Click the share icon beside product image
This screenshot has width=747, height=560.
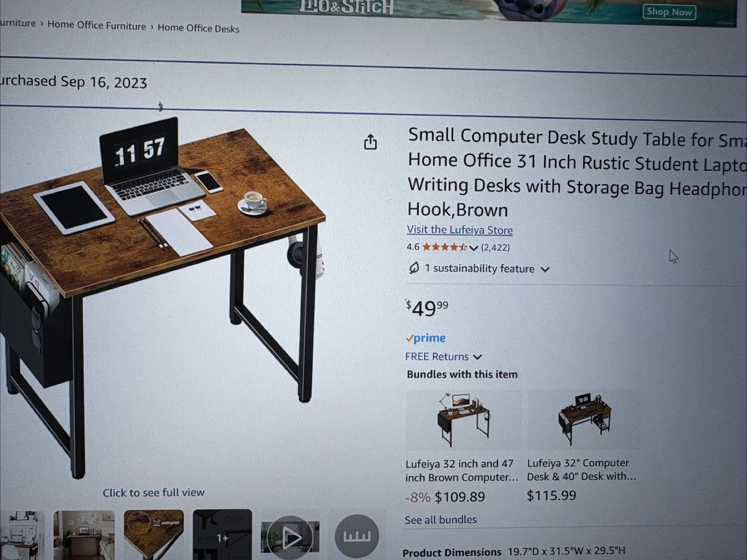click(x=370, y=142)
